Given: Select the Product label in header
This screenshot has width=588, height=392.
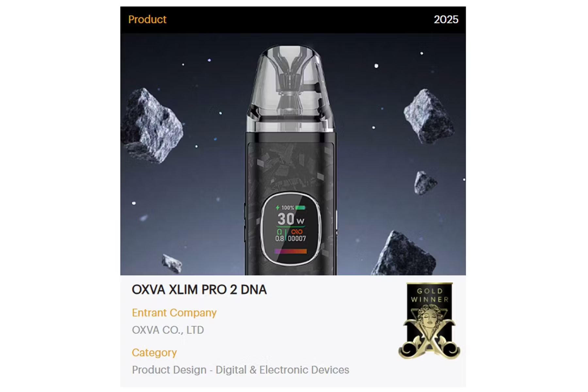Looking at the screenshot, I should tap(147, 19).
